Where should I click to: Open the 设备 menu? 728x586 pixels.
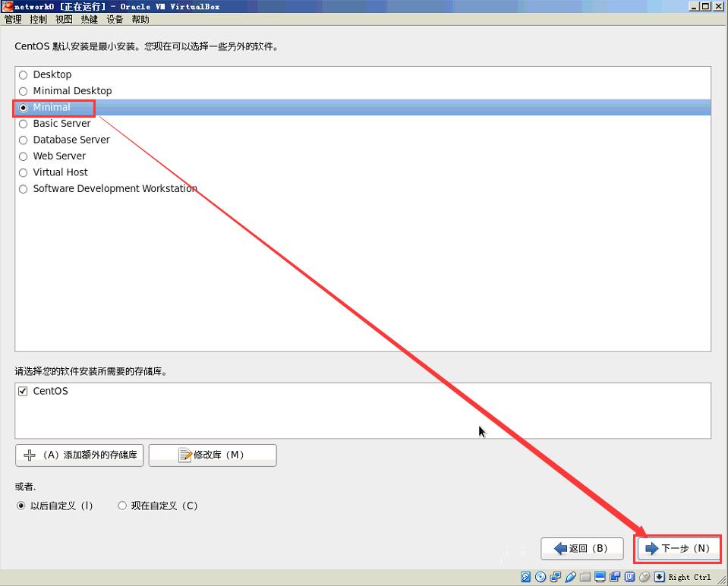pyautogui.click(x=115, y=20)
